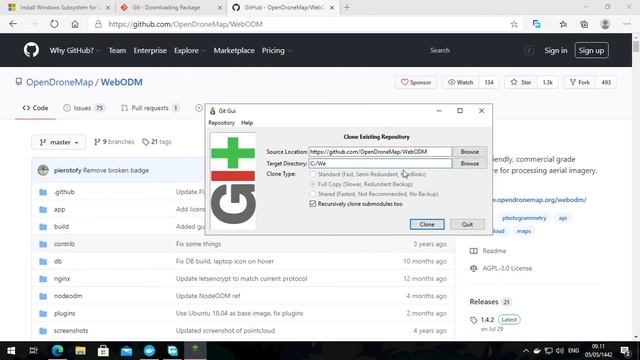This screenshot has width=640, height=360.
Task: Click the pierotofy commit author avatar
Action: click(43, 170)
